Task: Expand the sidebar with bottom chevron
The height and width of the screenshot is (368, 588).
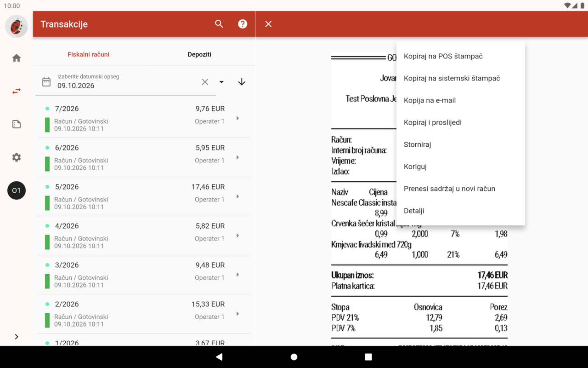Action: tap(17, 337)
